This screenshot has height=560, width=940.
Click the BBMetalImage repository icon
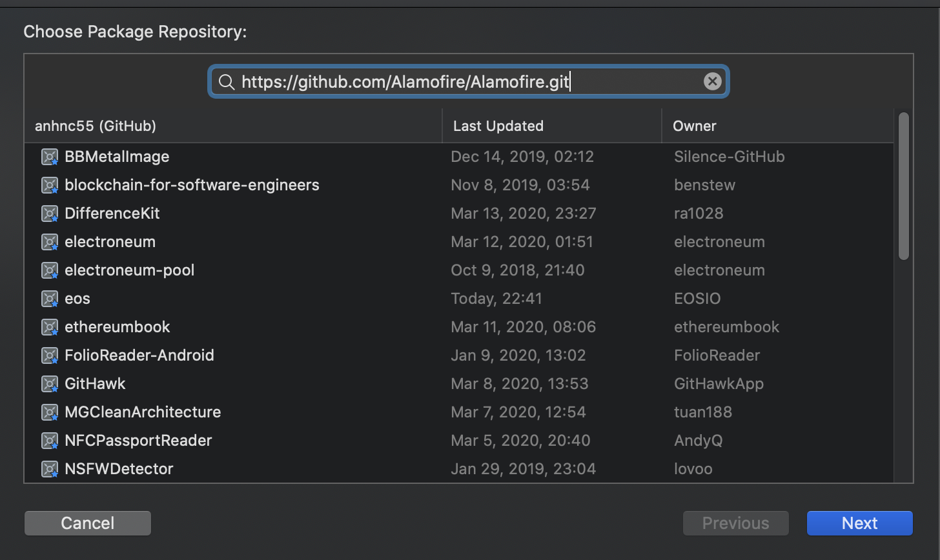coord(50,157)
